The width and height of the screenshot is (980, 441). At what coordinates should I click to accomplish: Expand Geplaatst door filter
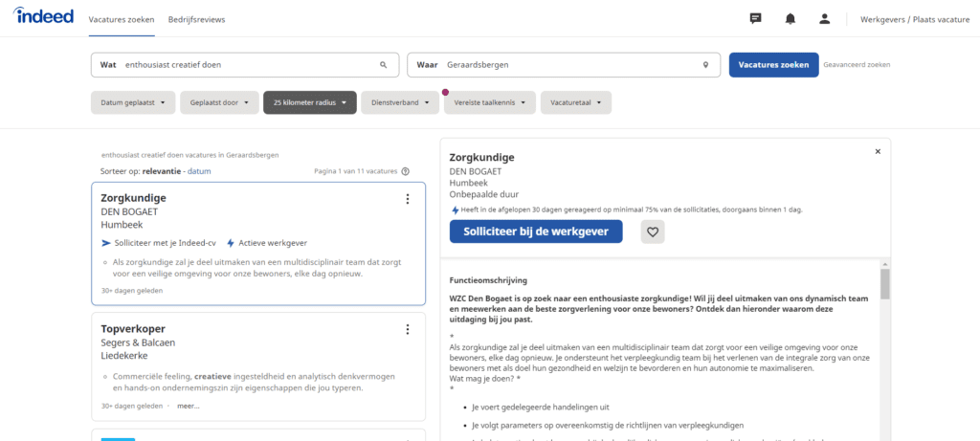click(219, 102)
